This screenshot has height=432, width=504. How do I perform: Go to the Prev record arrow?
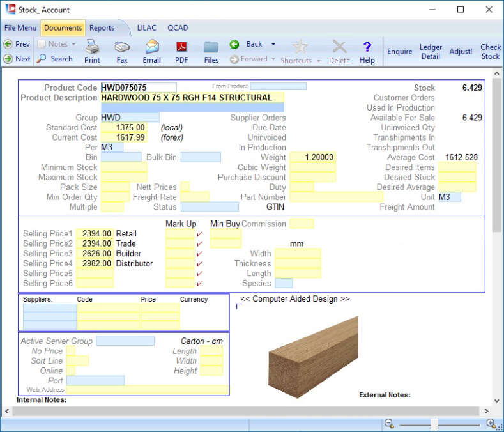[8, 44]
